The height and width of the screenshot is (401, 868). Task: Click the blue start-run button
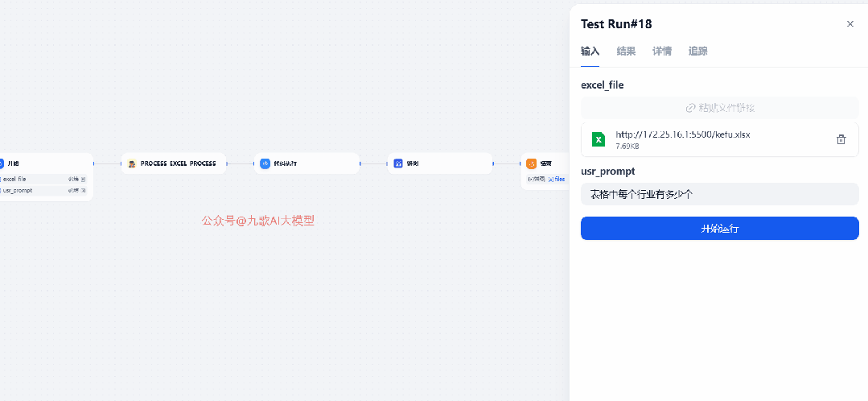[720, 228]
